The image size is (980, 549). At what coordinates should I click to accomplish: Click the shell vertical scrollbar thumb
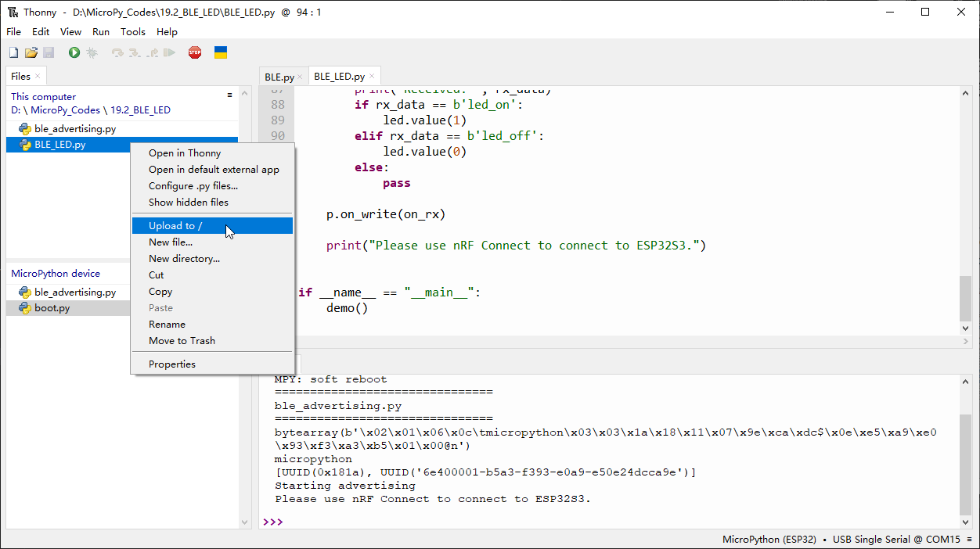966,464
